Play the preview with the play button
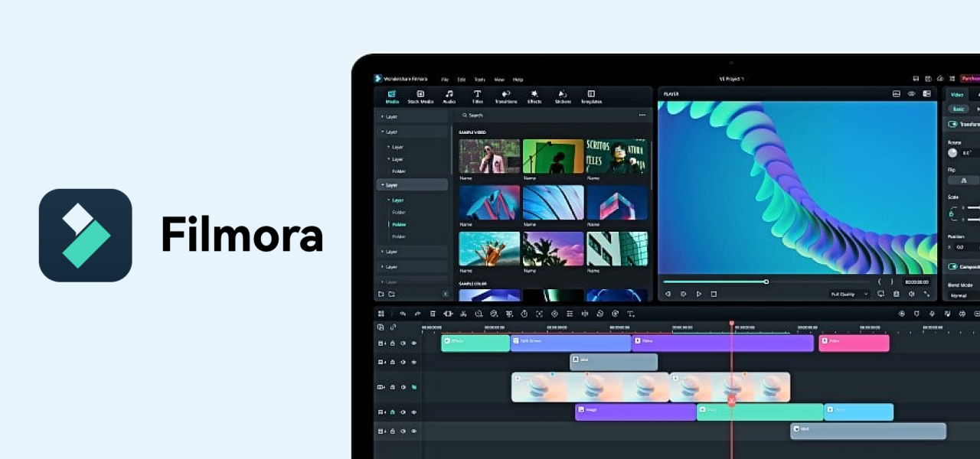 698,294
